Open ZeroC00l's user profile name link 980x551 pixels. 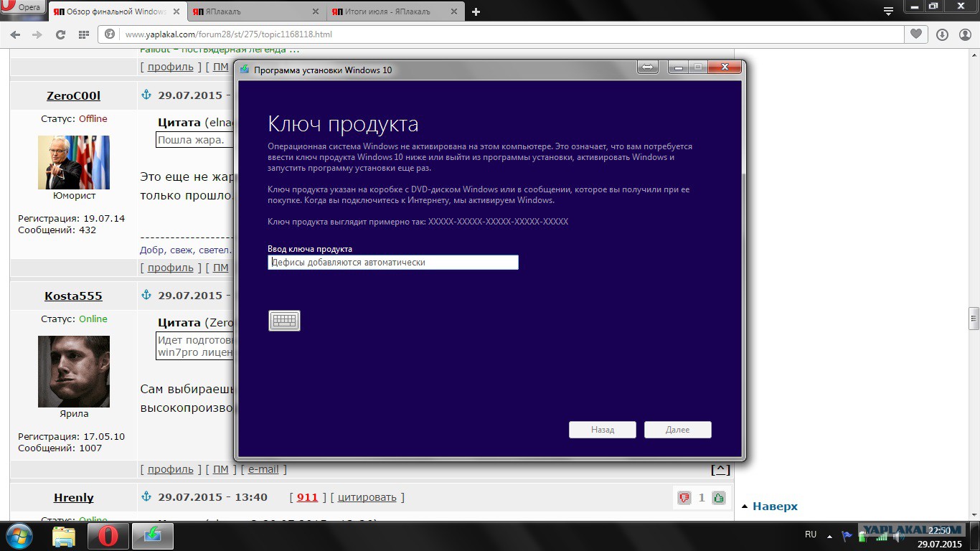73,95
